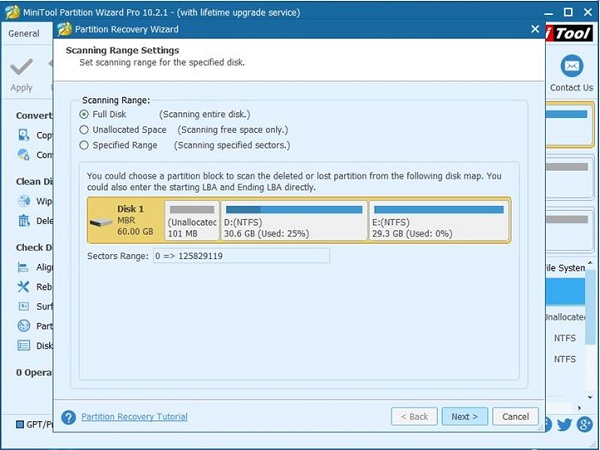
Task: Click the Partition Recovery Wizard title icon
Action: tap(65, 29)
